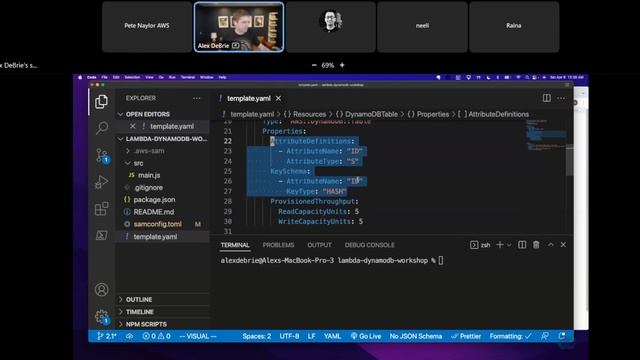Change end of line sequence LF

[x=311, y=336]
